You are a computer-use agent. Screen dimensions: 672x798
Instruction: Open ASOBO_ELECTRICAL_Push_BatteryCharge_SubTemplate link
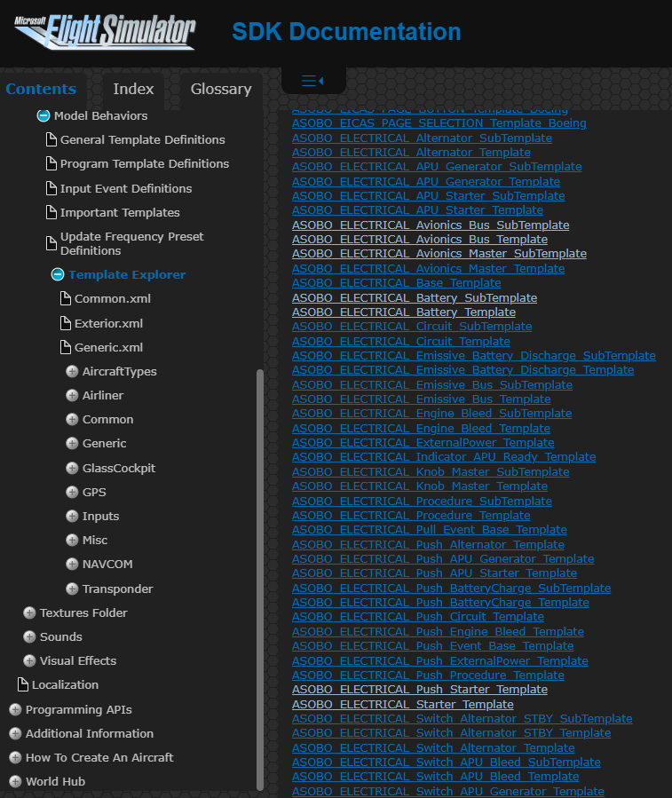pos(452,588)
